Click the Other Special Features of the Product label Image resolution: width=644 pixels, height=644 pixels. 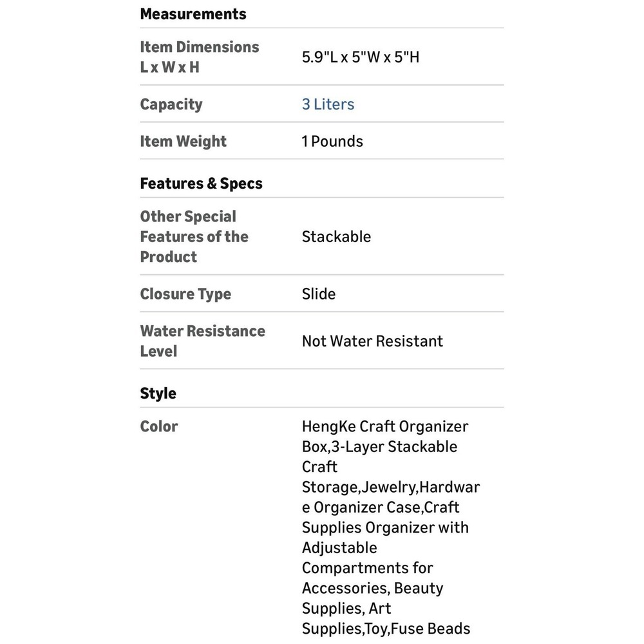pyautogui.click(x=194, y=236)
